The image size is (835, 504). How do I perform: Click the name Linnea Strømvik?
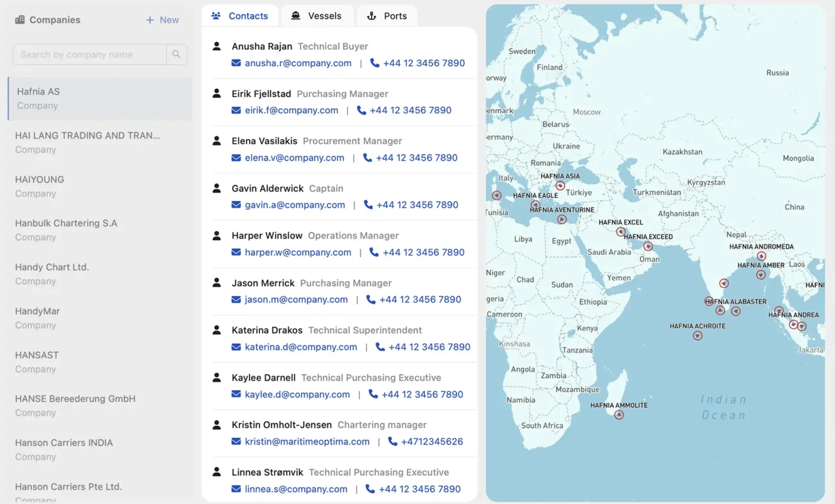tap(267, 472)
